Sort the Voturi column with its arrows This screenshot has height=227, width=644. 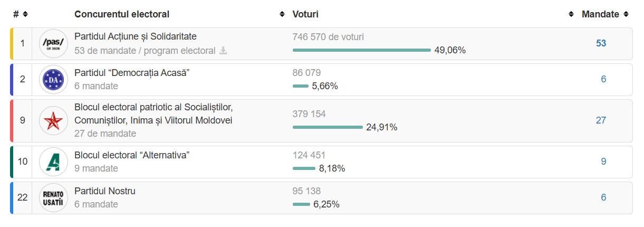click(x=571, y=14)
